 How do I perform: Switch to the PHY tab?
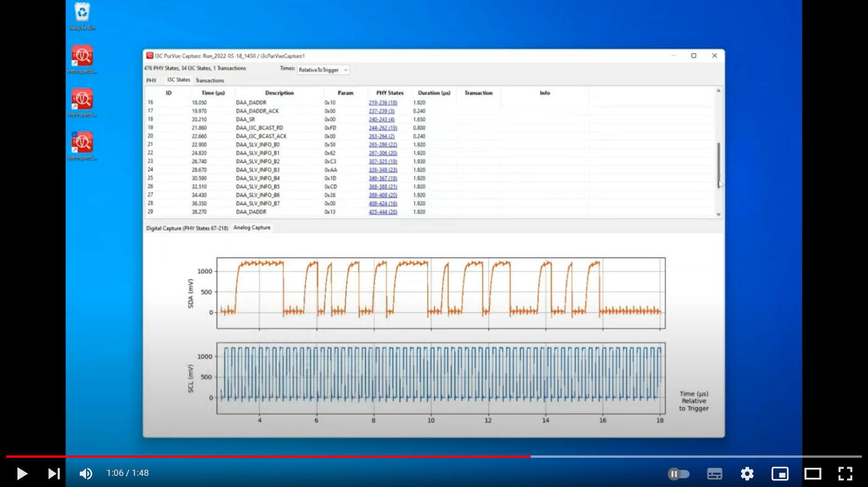pyautogui.click(x=152, y=81)
